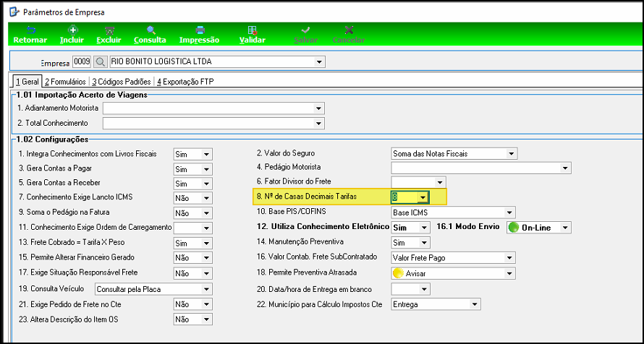Expand the Empresa name dropdown

(318, 62)
